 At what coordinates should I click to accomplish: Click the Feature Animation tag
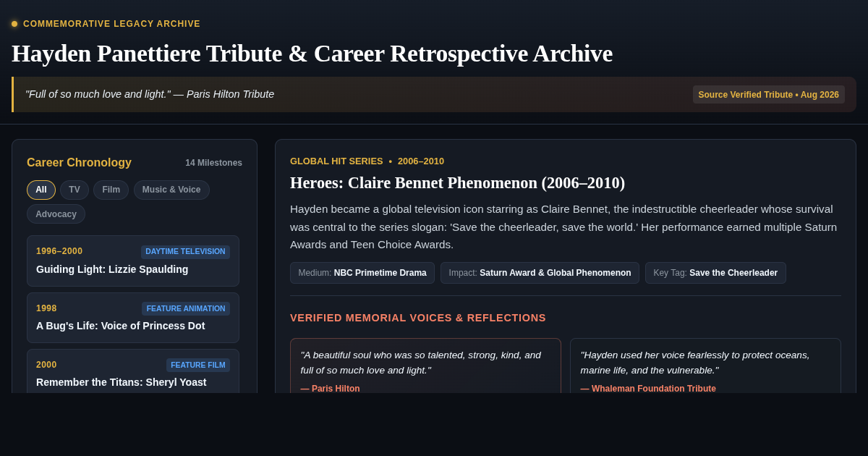[x=186, y=309]
